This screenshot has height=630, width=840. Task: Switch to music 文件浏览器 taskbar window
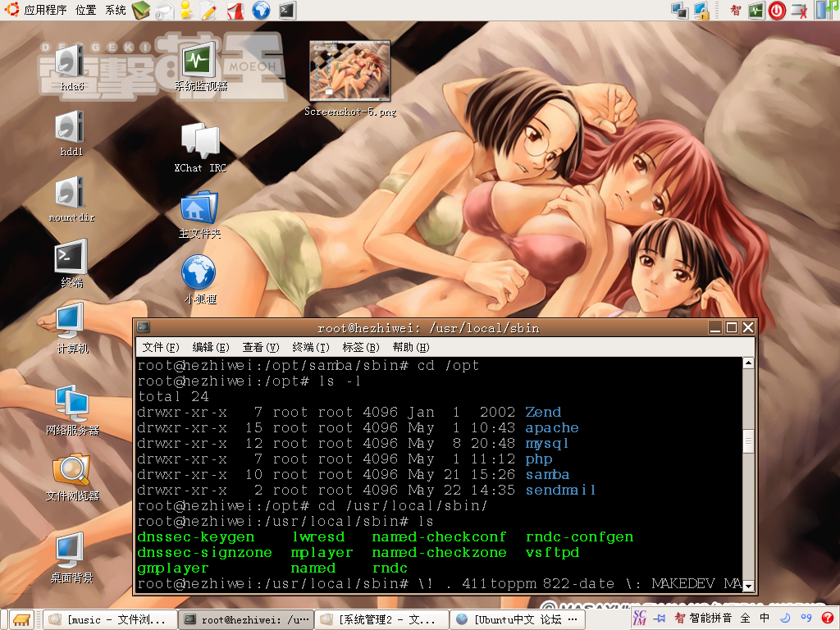click(109, 620)
